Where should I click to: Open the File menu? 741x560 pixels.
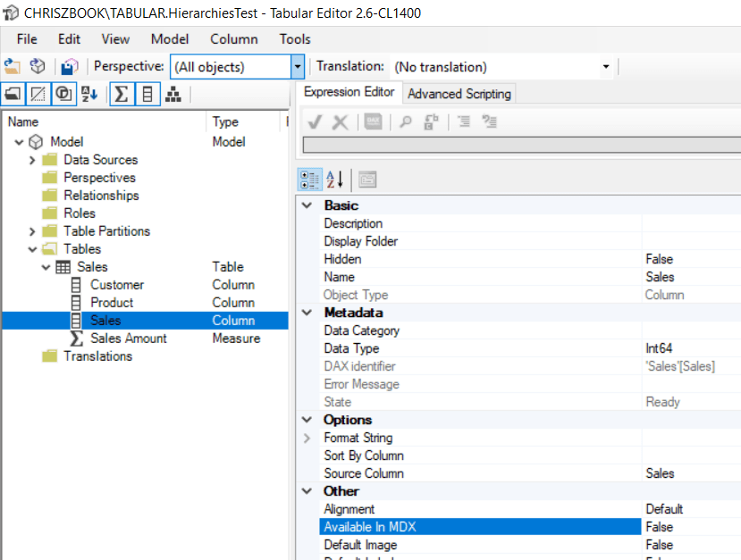27,39
